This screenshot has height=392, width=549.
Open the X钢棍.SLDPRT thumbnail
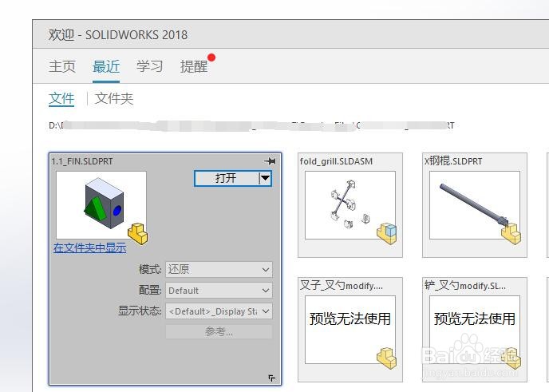point(475,205)
